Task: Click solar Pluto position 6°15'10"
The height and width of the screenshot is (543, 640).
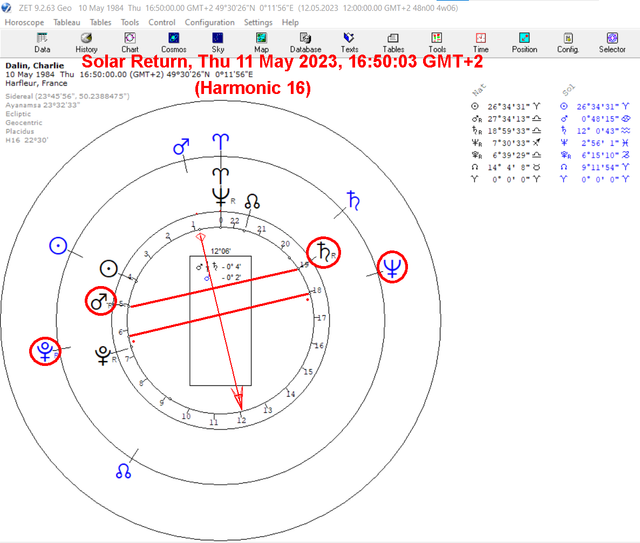Action: pos(600,155)
